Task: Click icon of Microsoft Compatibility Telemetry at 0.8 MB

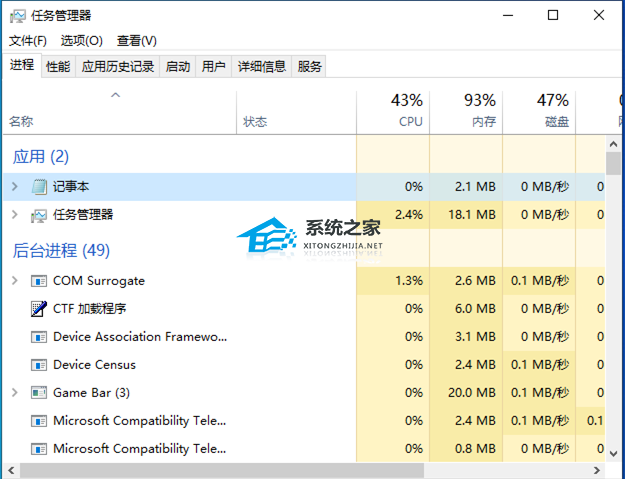Action: point(39,449)
